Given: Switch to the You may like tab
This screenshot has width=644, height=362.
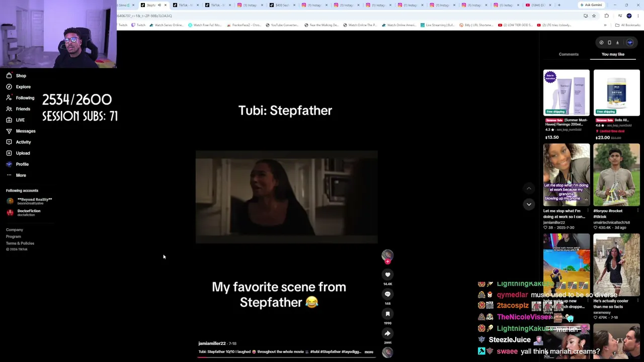Looking at the screenshot, I should 613,54.
